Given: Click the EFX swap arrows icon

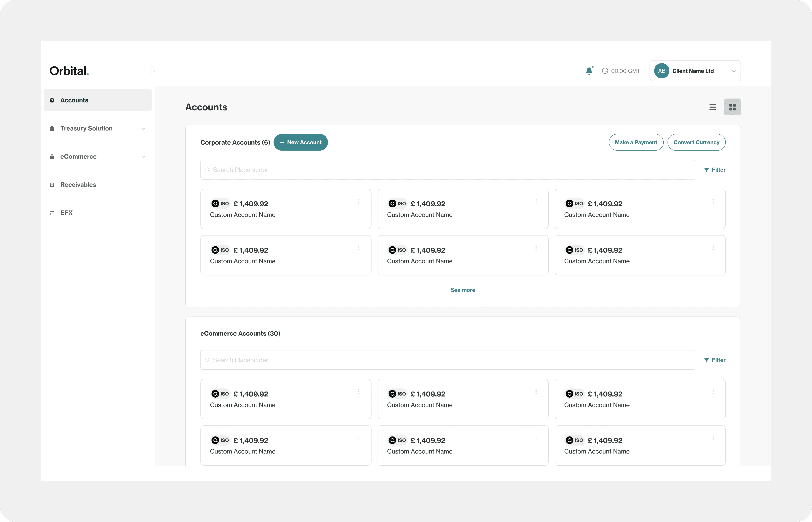Looking at the screenshot, I should click(x=52, y=213).
